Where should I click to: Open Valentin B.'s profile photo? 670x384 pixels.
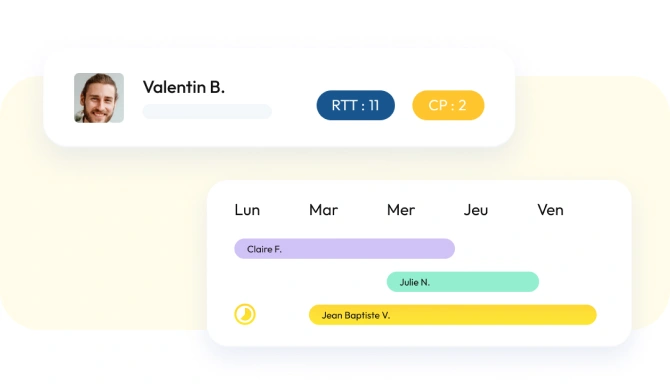[99, 98]
